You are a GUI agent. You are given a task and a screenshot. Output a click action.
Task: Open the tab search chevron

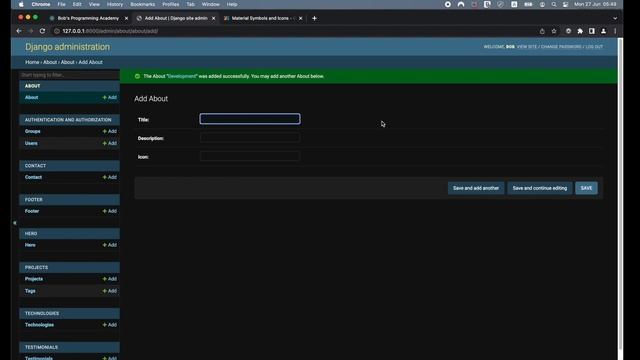pyautogui.click(x=615, y=18)
